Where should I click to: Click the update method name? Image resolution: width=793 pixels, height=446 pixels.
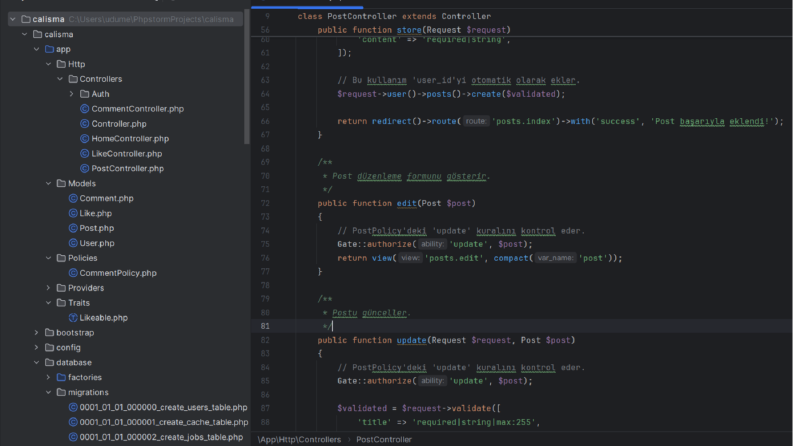coord(411,340)
